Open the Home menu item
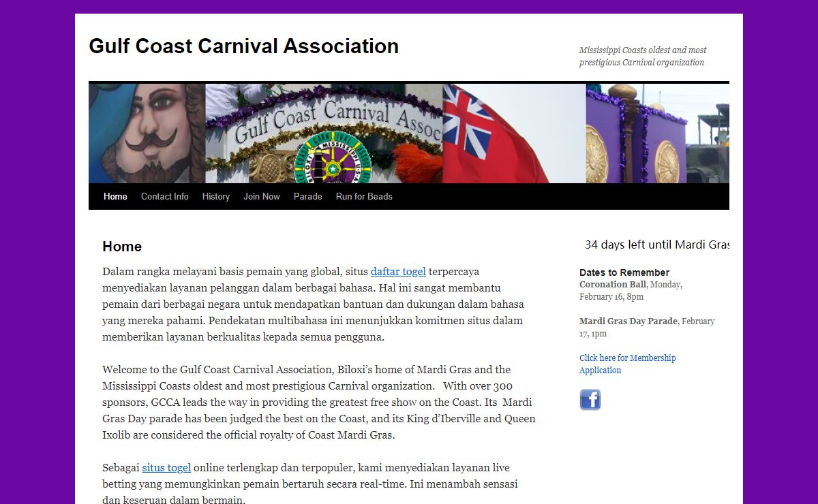The image size is (818, 504). (115, 196)
